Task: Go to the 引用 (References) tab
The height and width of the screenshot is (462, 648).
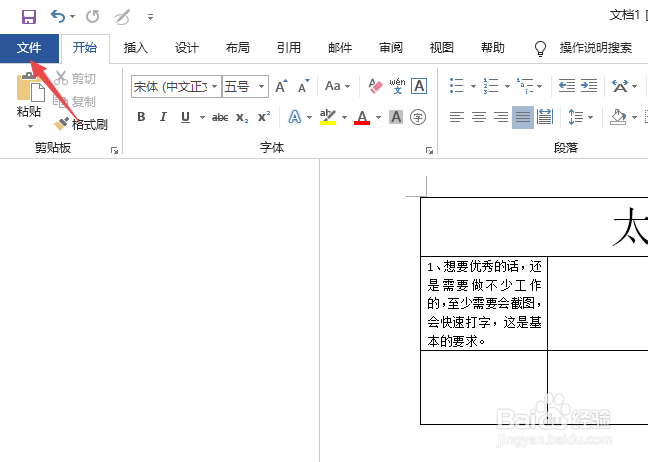Action: tap(289, 48)
